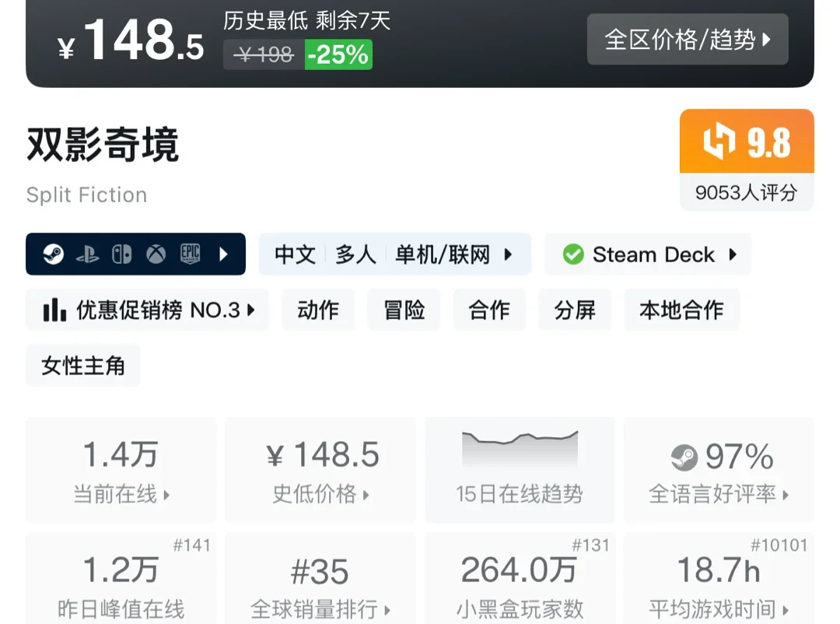Select the 合作 genre tag

click(489, 310)
